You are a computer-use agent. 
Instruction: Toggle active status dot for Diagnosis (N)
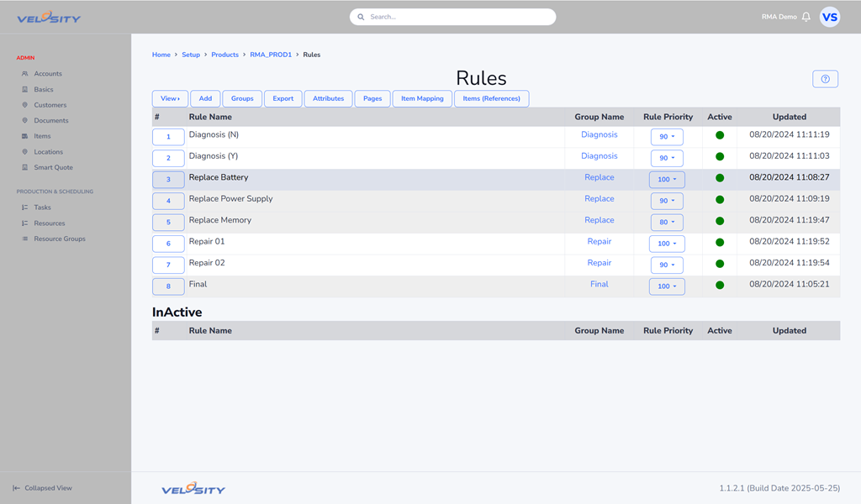pyautogui.click(x=720, y=135)
